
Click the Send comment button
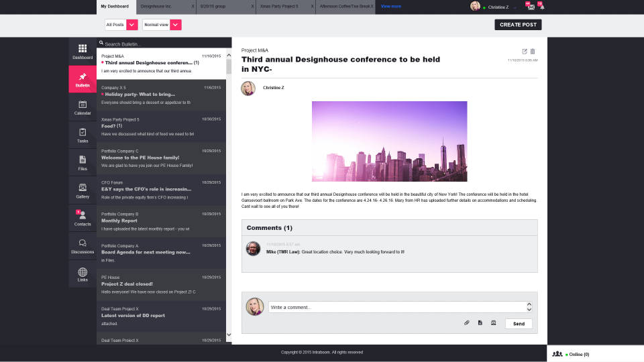(x=519, y=324)
